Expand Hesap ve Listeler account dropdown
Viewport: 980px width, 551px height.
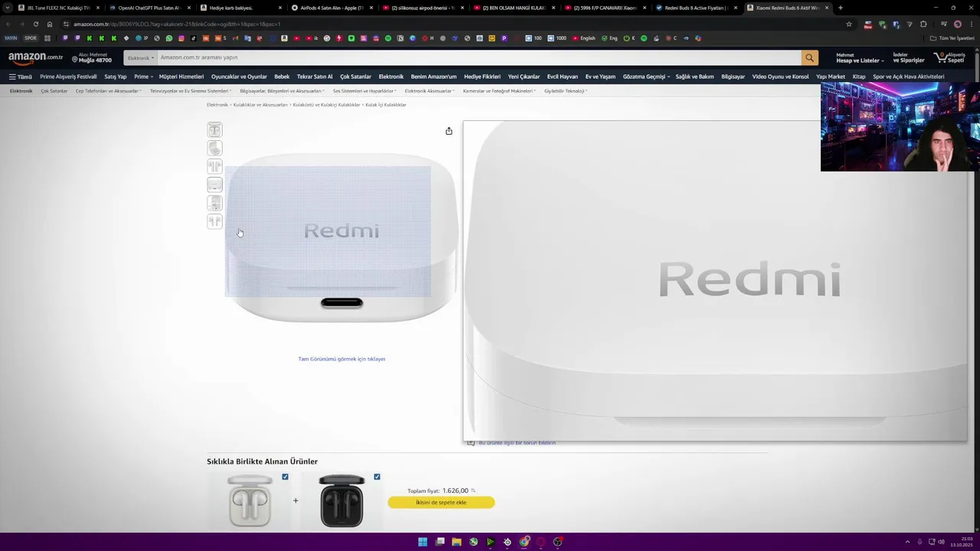click(860, 57)
